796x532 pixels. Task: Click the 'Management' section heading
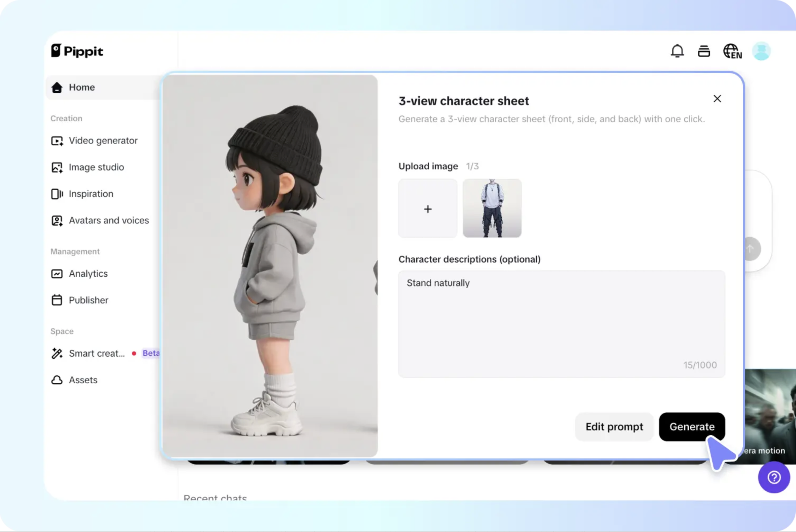click(x=75, y=252)
